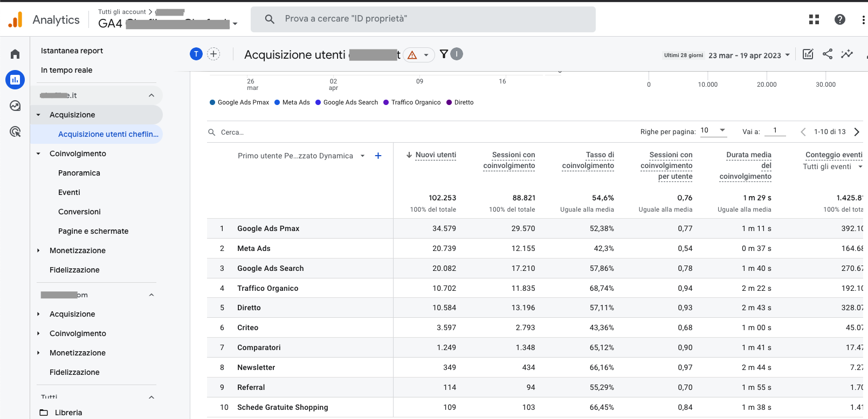Open the Insights sparkline icon

point(847,54)
